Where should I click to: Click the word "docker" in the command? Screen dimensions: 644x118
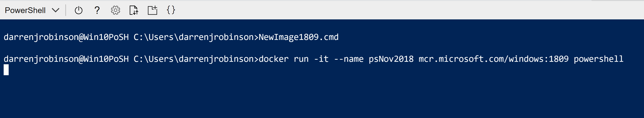click(x=273, y=59)
